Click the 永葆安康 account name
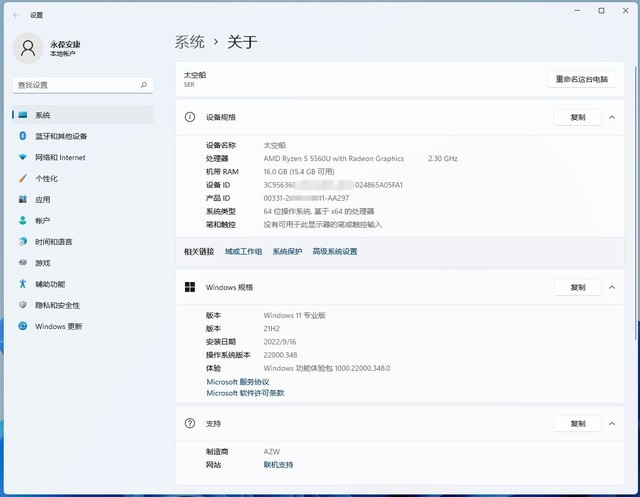Image resolution: width=640 pixels, height=497 pixels. point(65,44)
